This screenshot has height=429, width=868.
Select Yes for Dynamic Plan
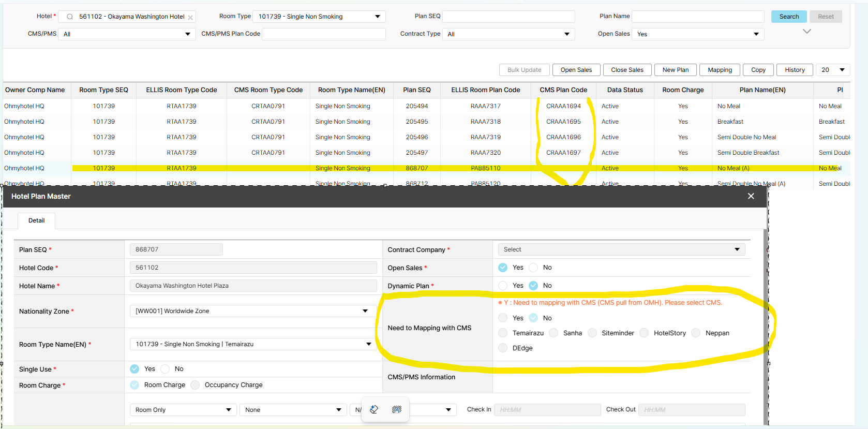tap(503, 286)
